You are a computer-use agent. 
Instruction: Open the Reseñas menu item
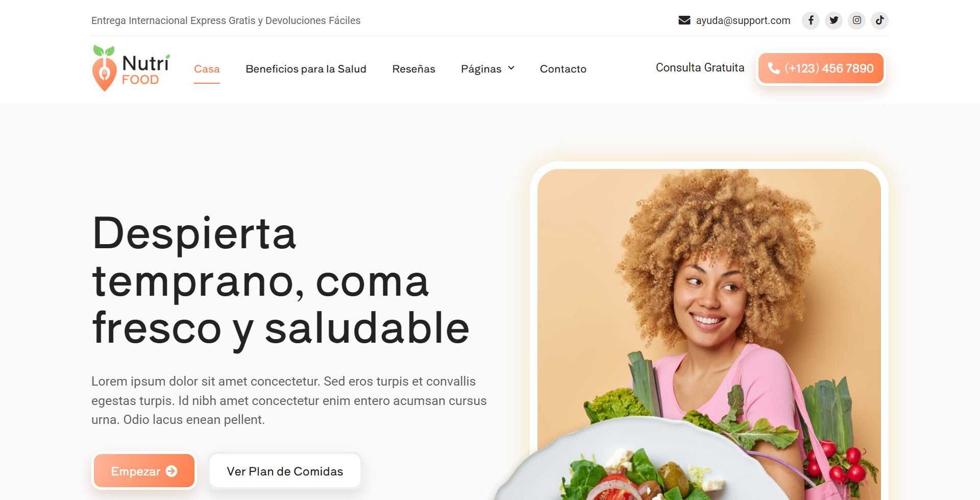413,69
